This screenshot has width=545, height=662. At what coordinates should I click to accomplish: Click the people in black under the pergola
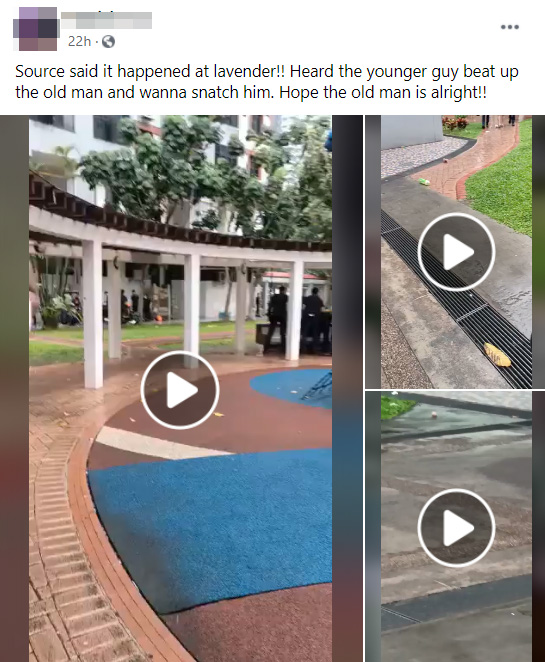pos(298,319)
